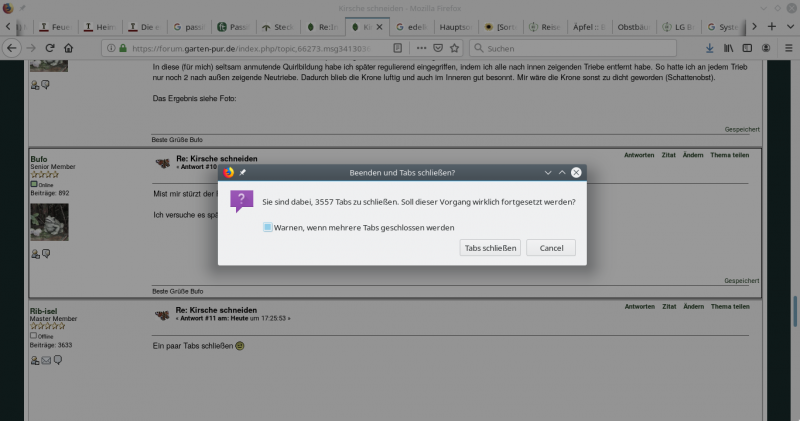The width and height of the screenshot is (800, 421).
Task: Go to the Firefox home page
Action: pyautogui.click(x=68, y=47)
